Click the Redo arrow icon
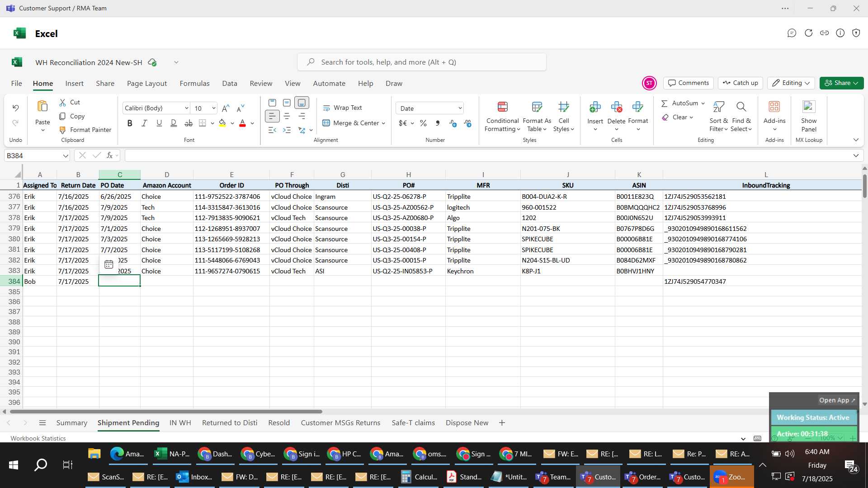This screenshot has width=868, height=488. pos(15,123)
